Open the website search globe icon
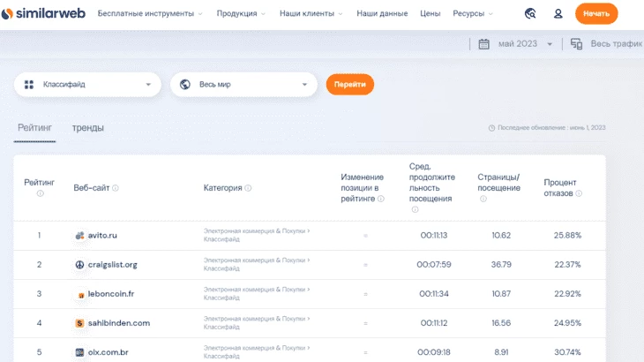644x362 pixels. [530, 13]
